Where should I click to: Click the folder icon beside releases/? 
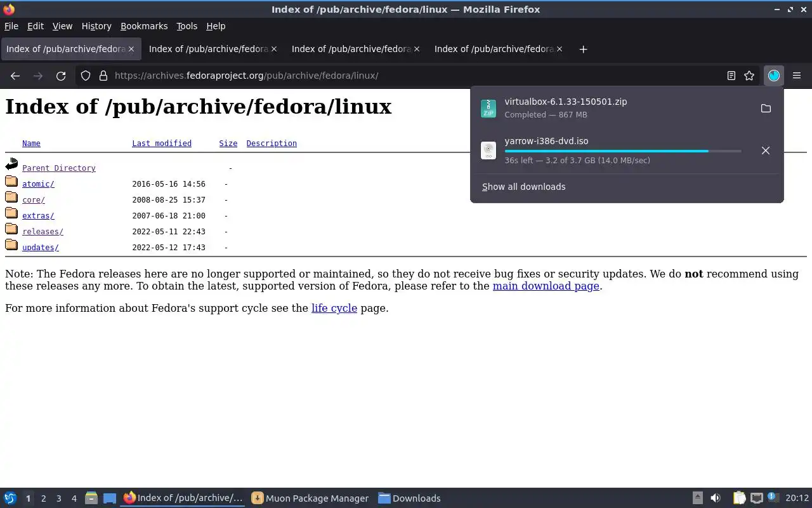click(11, 229)
